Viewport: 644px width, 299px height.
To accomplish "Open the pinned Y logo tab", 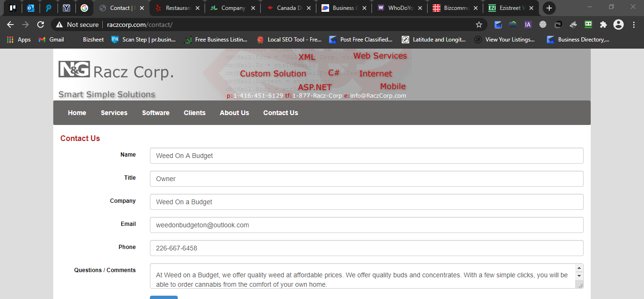I will pos(66,8).
